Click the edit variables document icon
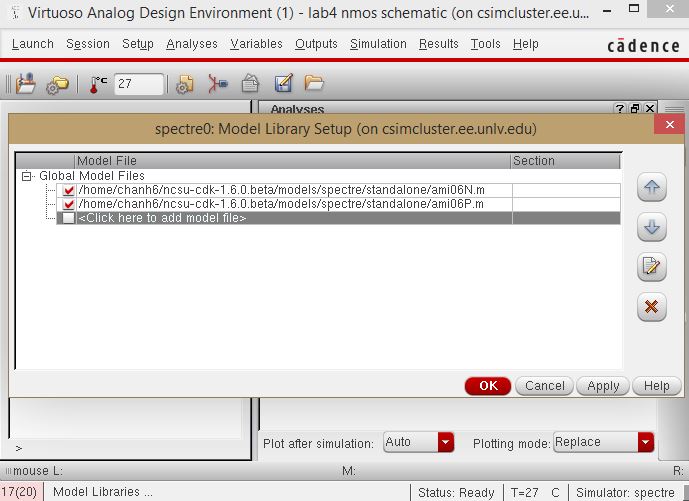The height and width of the screenshot is (501, 689). pos(250,84)
